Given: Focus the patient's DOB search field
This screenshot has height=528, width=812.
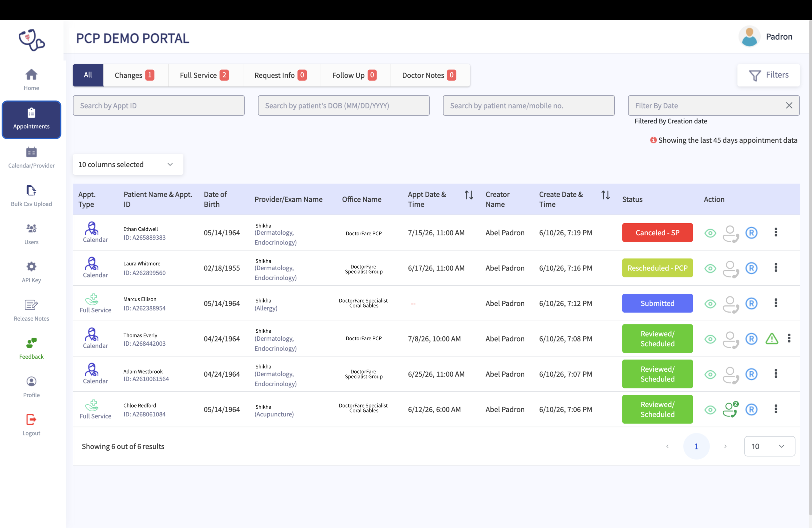Looking at the screenshot, I should tap(344, 105).
